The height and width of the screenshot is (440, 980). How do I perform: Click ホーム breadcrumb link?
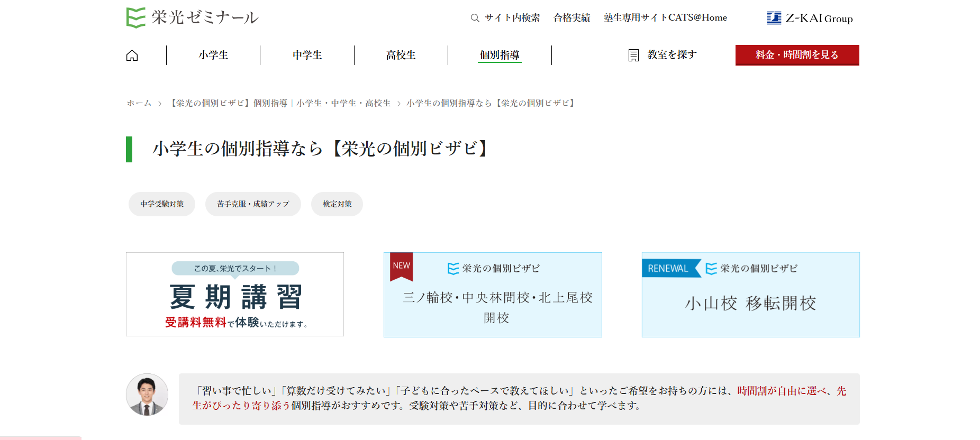[x=139, y=103]
